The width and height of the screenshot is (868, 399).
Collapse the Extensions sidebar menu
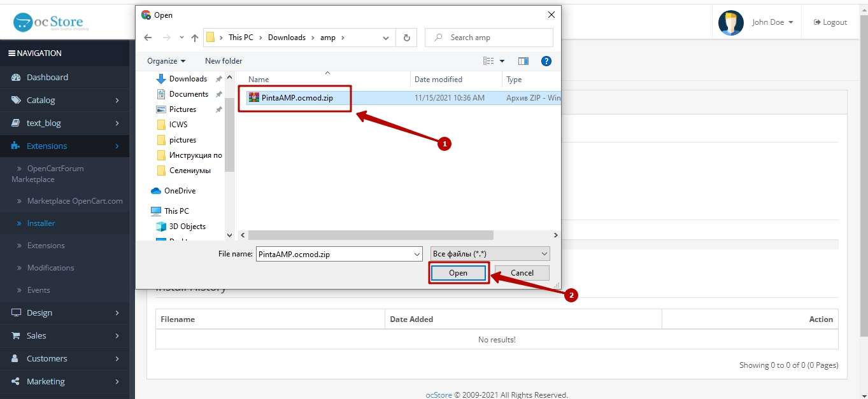tap(65, 146)
